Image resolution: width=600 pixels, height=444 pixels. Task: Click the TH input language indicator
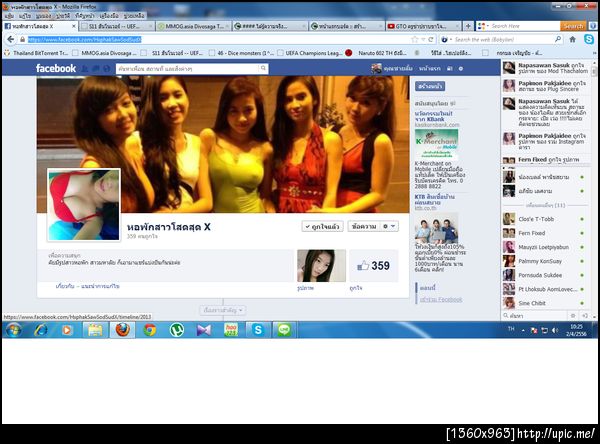511,329
